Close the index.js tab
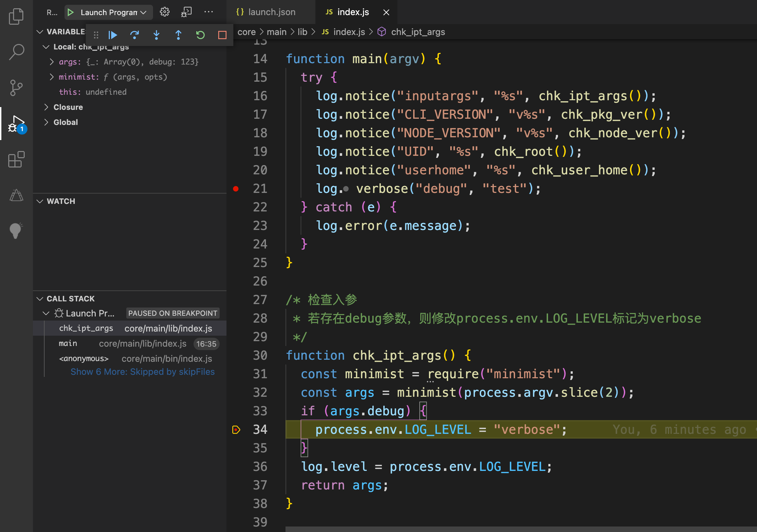 [386, 12]
